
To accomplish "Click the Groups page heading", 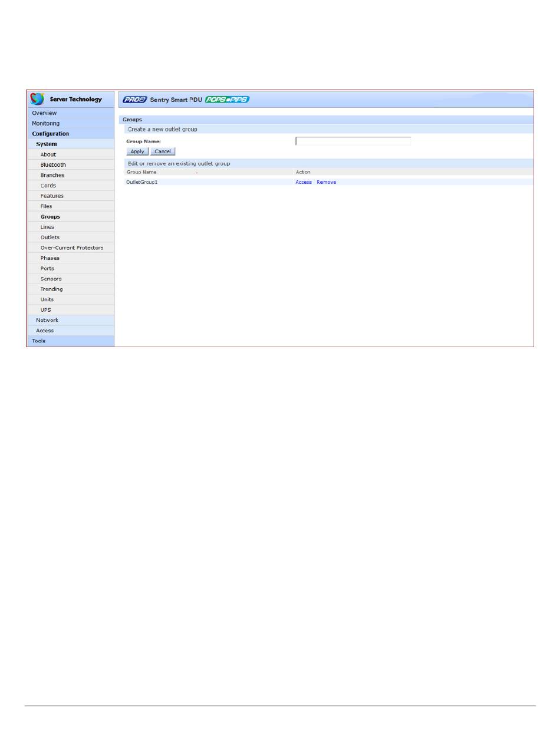I will [132, 120].
